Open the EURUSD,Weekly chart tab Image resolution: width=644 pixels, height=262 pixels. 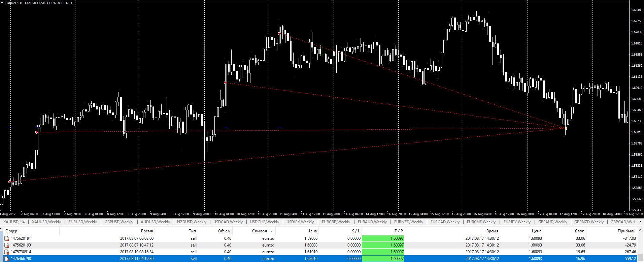coord(83,222)
